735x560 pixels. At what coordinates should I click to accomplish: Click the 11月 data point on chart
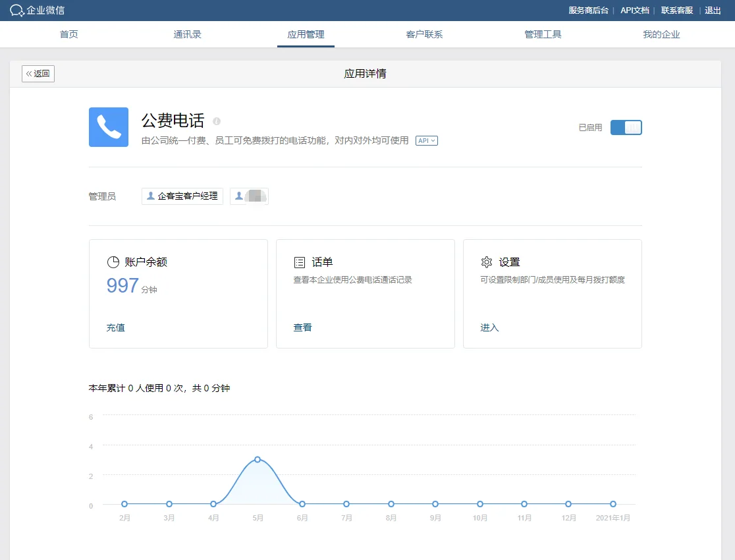coord(524,504)
